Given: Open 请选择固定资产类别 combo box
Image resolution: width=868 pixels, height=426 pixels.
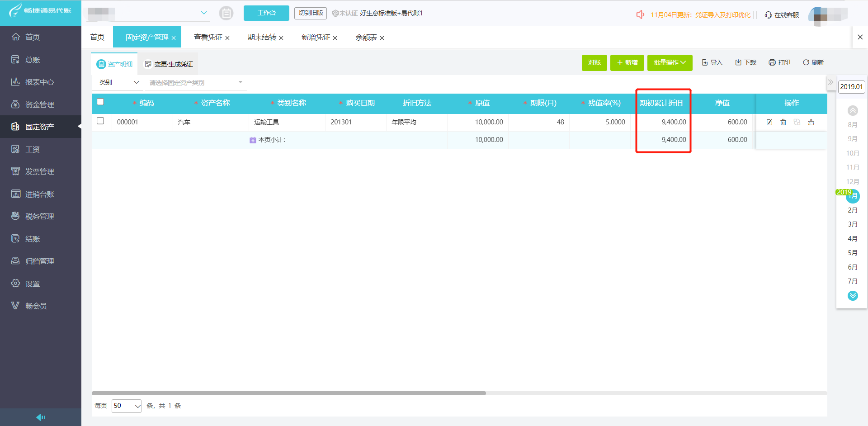Looking at the screenshot, I should (x=196, y=82).
